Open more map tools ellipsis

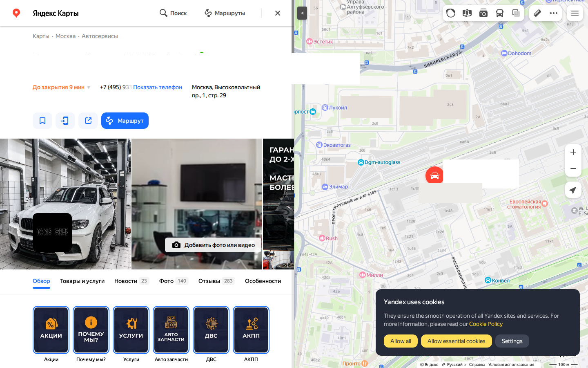coord(554,13)
